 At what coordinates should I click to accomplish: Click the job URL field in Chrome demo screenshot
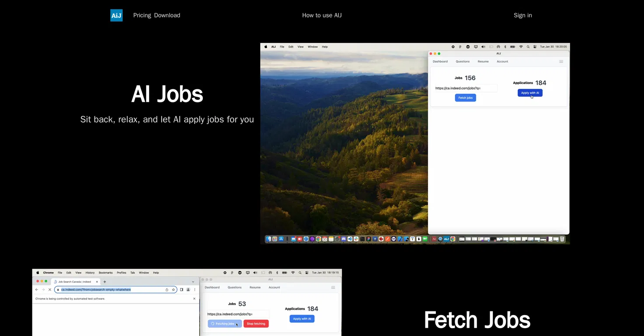(x=238, y=314)
